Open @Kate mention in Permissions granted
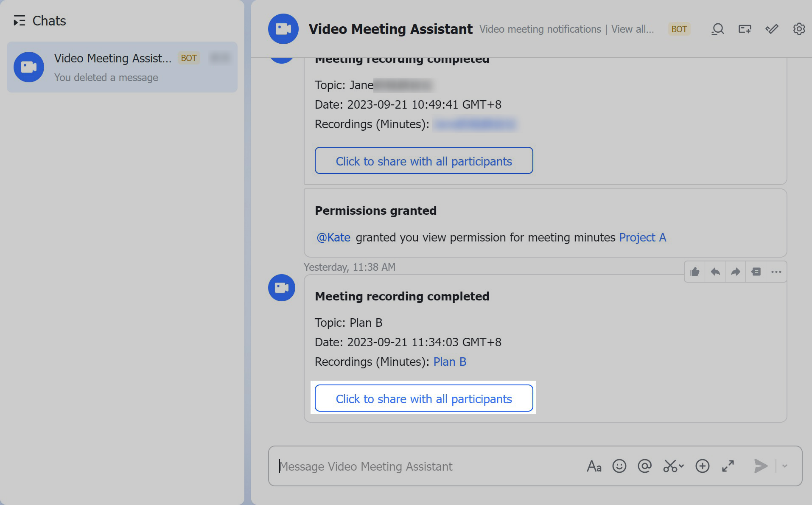Screen dimensions: 812x505 333,237
